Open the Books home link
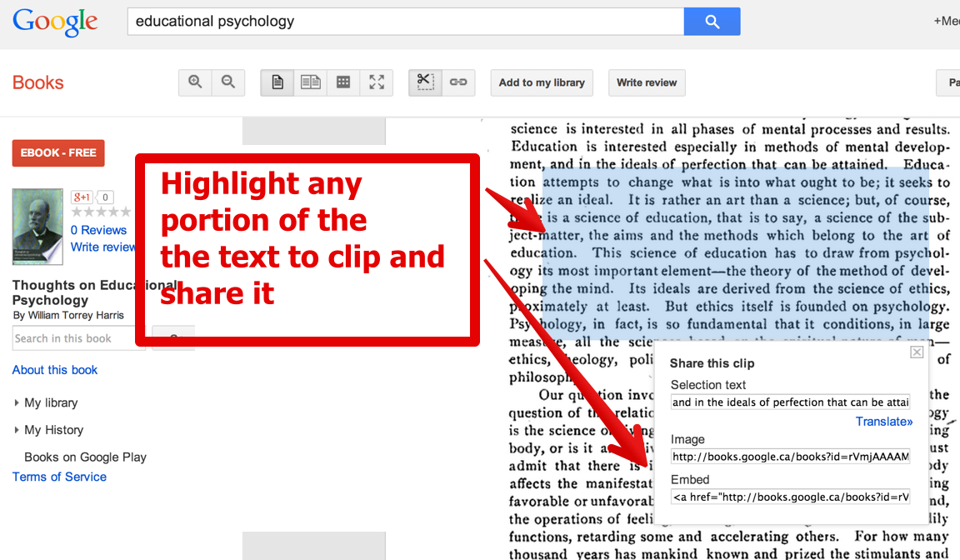Screen dimensions: 960x560 [x=38, y=82]
